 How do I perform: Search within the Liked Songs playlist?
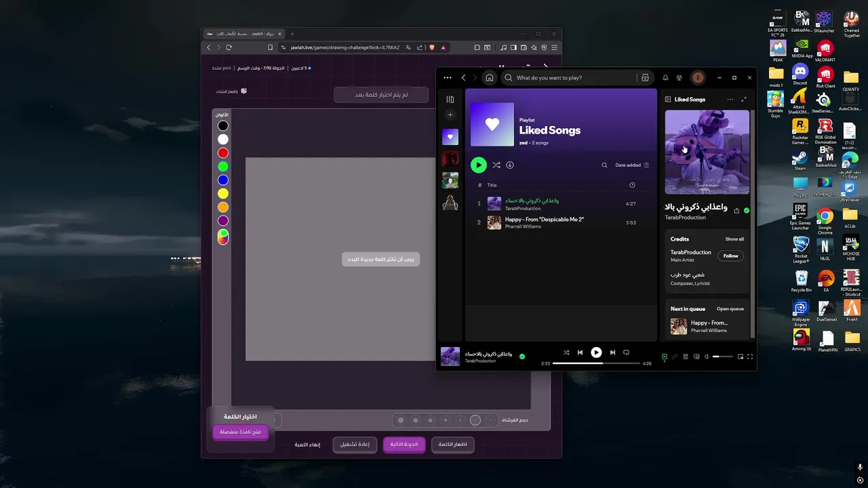point(605,165)
